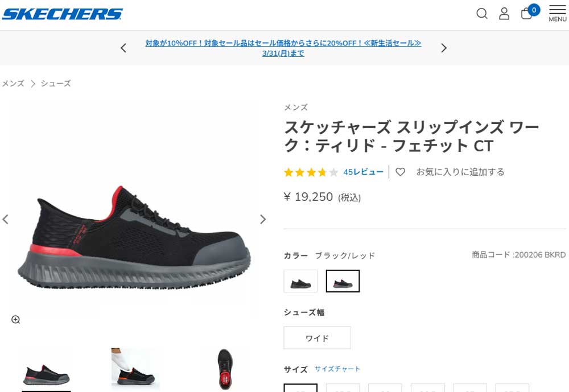Open the shopping bag cart icon
The image size is (569, 392).
[x=526, y=14]
